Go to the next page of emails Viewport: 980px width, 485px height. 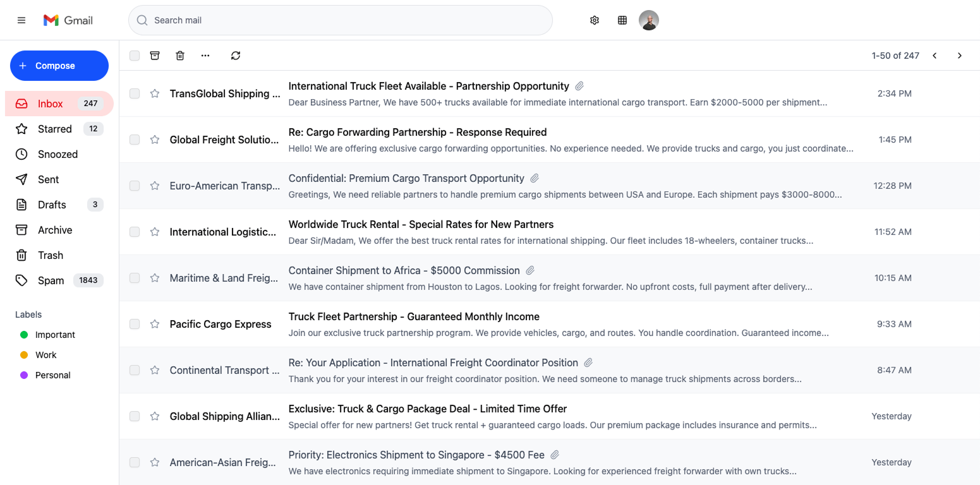tap(959, 56)
